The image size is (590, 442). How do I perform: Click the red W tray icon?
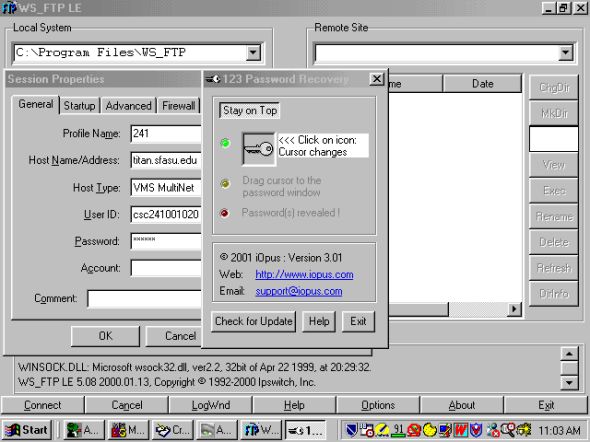tap(461, 430)
